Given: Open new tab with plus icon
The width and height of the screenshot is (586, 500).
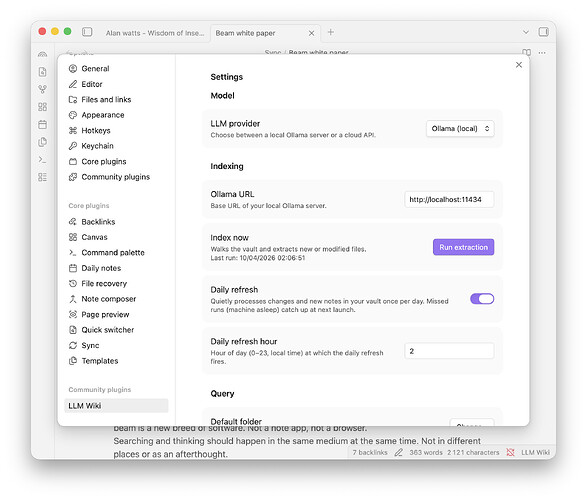Looking at the screenshot, I should [330, 32].
